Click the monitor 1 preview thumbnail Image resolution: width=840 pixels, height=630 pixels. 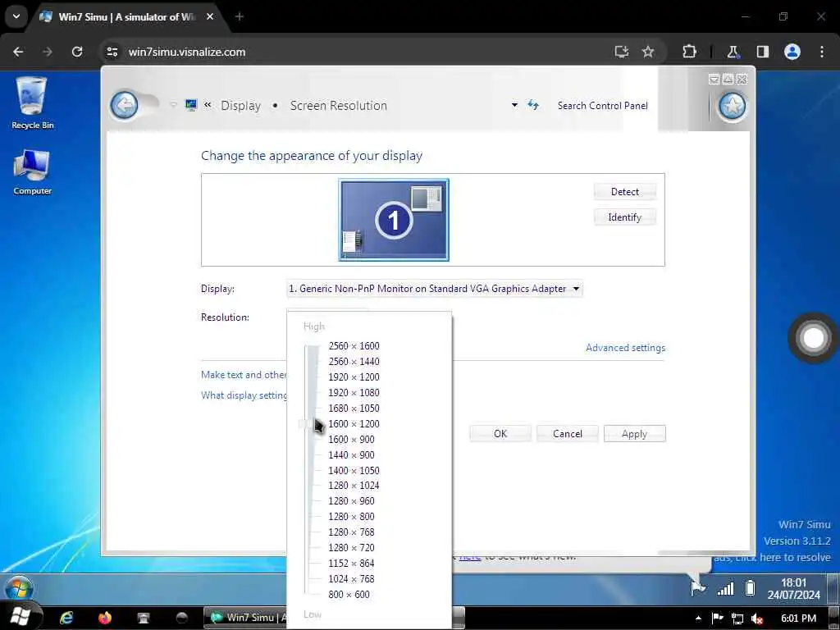click(x=394, y=220)
